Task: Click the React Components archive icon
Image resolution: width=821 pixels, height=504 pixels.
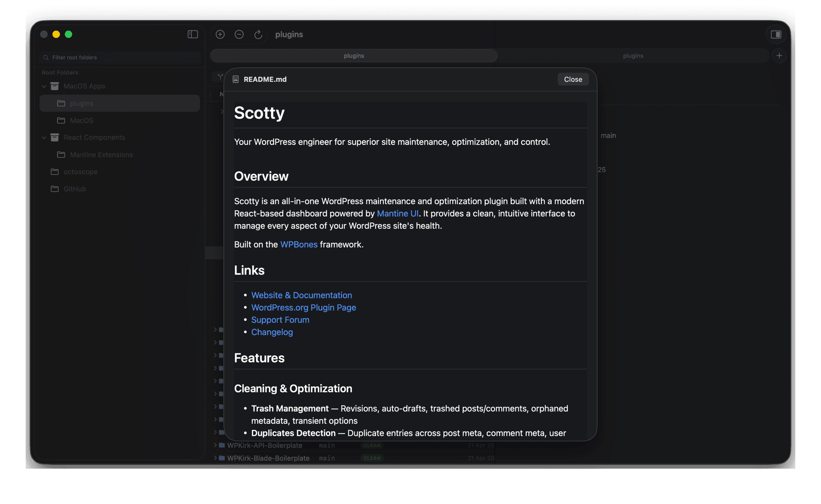Action: [55, 137]
